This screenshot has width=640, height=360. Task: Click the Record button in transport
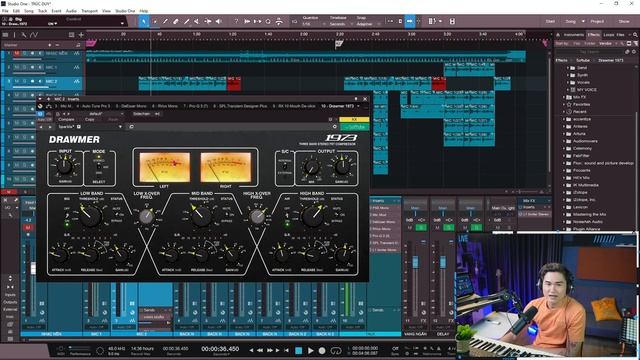[322, 350]
